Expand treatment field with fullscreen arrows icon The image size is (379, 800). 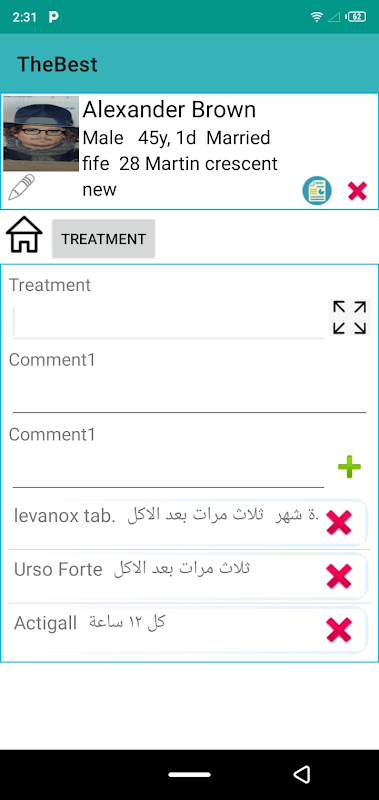coord(349,317)
